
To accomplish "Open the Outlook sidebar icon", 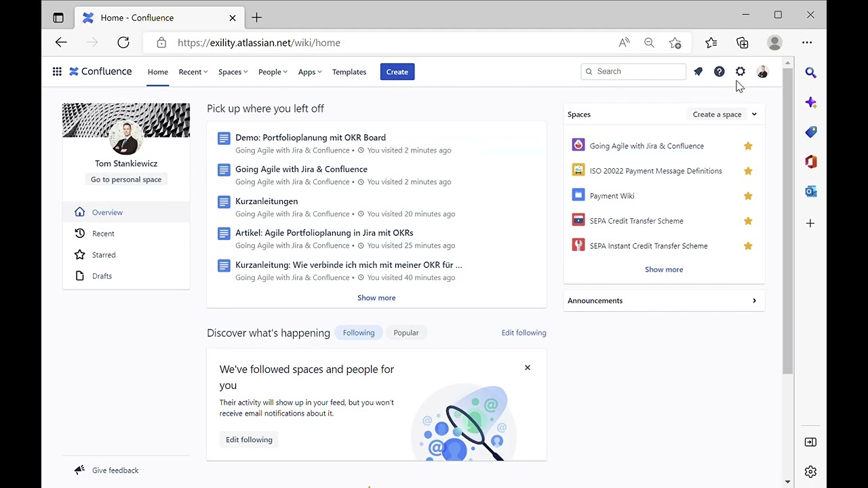I will click(811, 192).
